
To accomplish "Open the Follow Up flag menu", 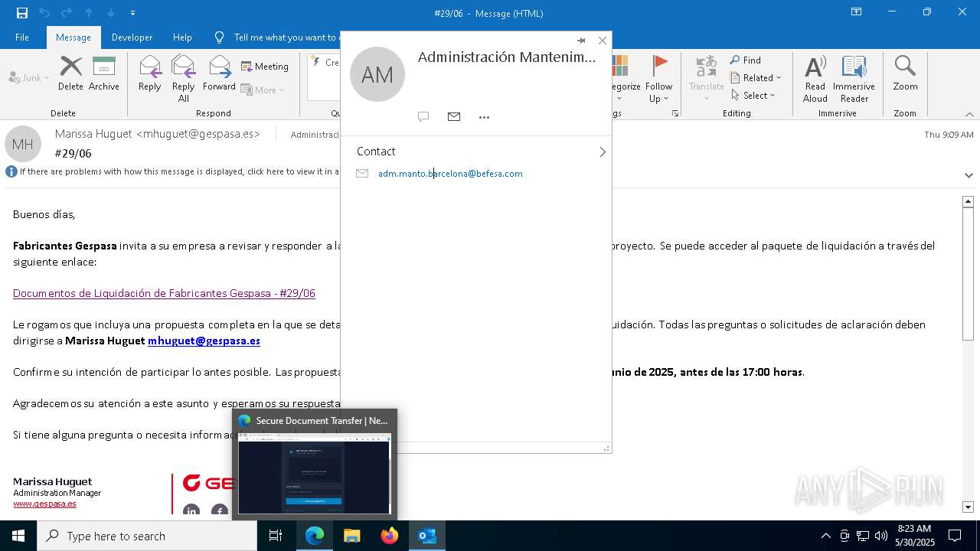I will pos(658,78).
